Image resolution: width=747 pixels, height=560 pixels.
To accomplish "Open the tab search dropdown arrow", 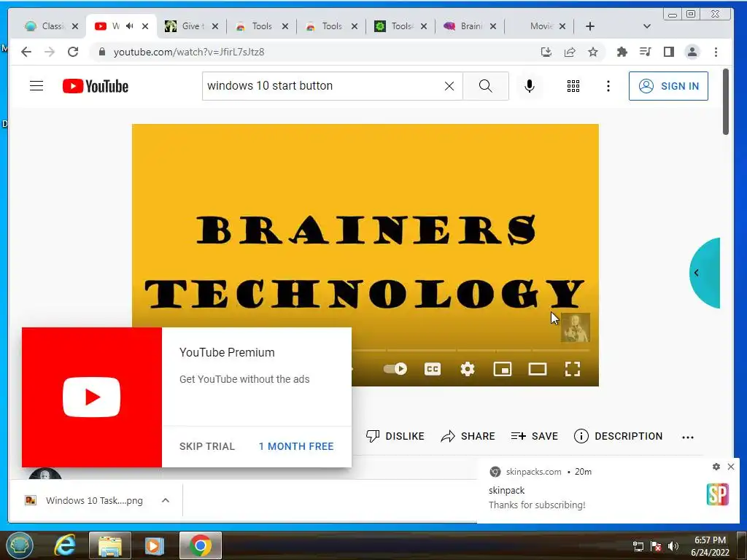I will tap(646, 26).
